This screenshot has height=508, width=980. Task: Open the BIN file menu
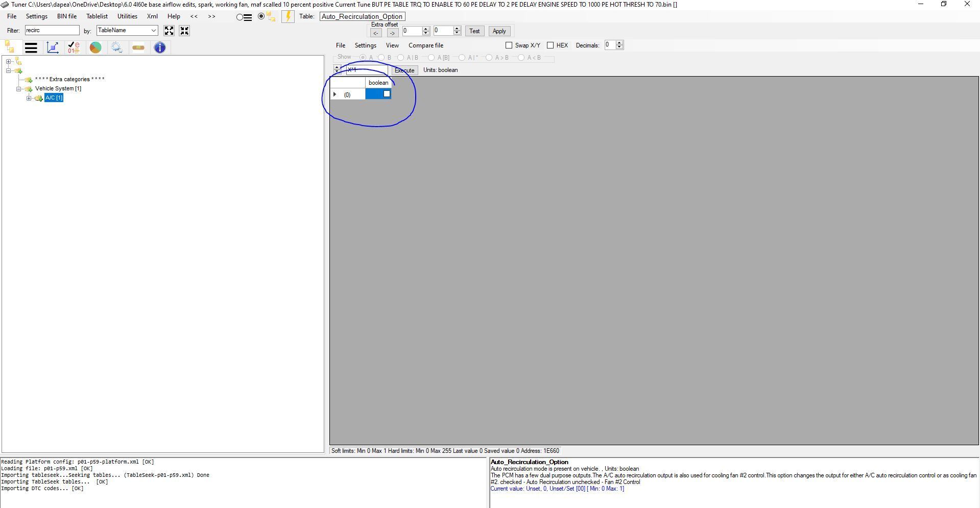(66, 16)
